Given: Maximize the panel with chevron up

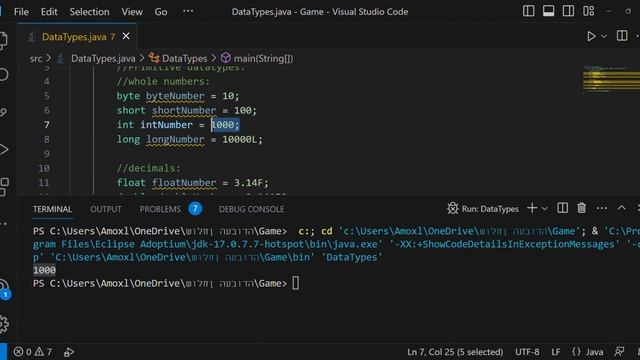Looking at the screenshot, I should point(621,208).
